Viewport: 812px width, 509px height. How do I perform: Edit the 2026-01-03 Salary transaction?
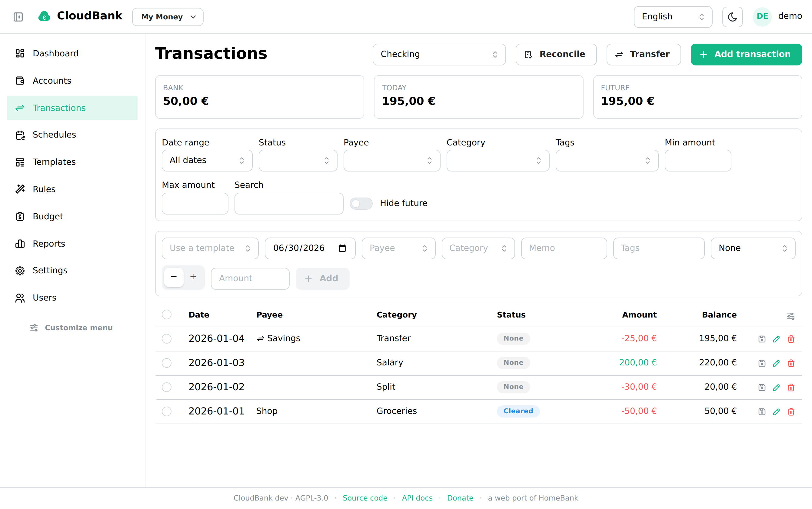(776, 363)
